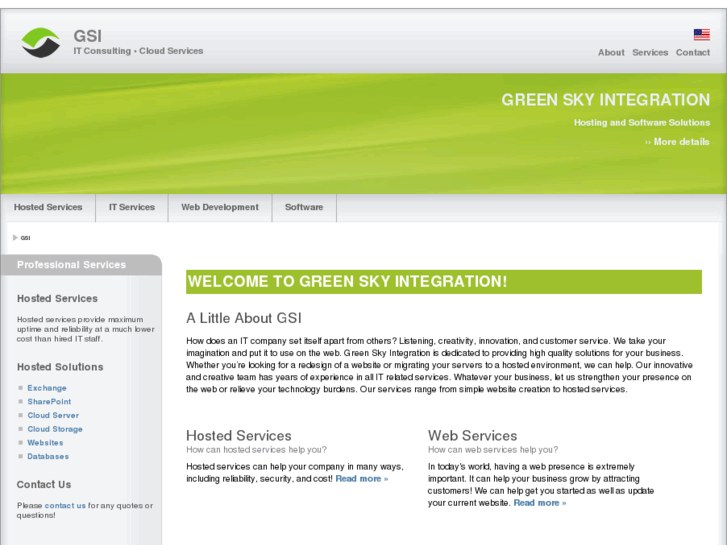The height and width of the screenshot is (545, 727).
Task: Click the GREEN SKY INTEGRATION banner heading
Action: click(606, 100)
